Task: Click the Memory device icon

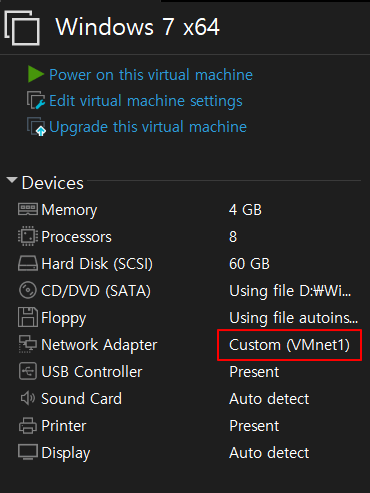Action: click(28, 210)
